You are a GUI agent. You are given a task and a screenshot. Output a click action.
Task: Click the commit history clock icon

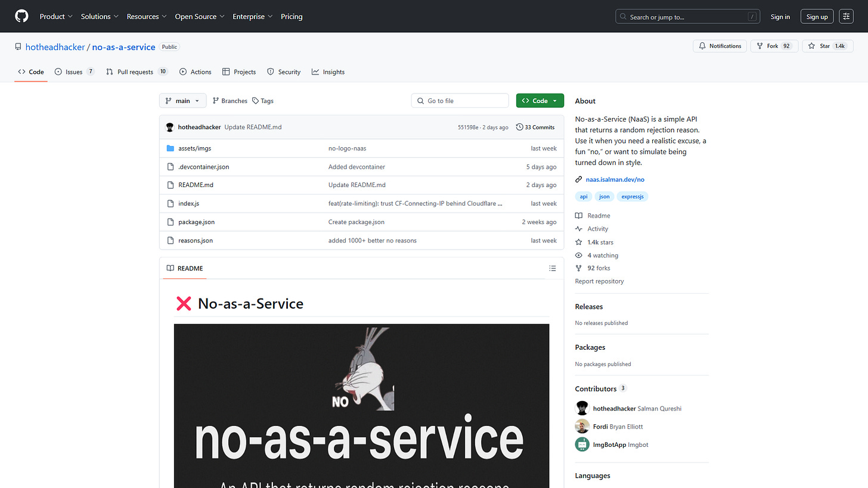click(x=519, y=127)
